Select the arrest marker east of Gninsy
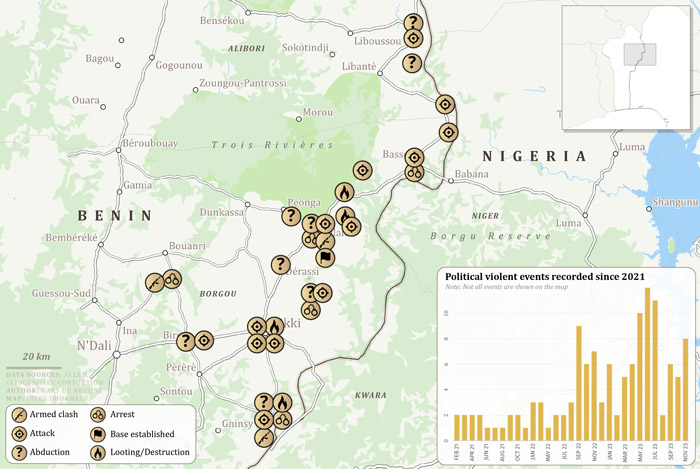The image size is (700, 469). click(x=282, y=420)
